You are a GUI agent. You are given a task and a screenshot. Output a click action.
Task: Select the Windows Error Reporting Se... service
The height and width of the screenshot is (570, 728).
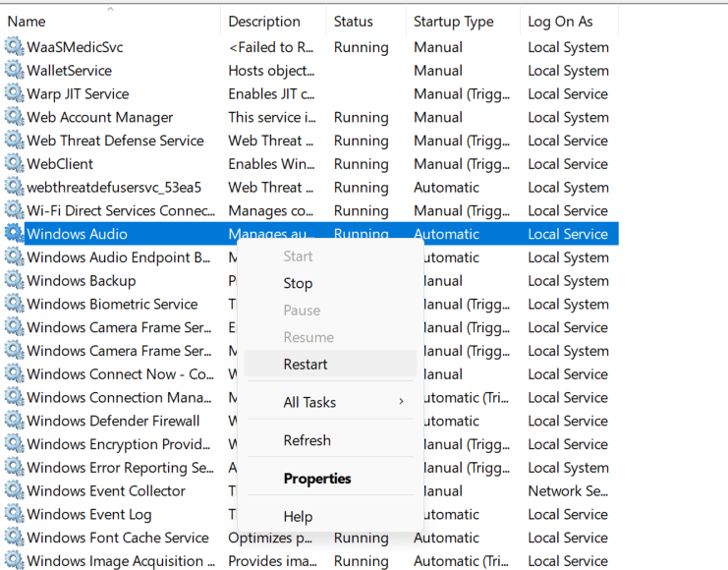tap(121, 468)
